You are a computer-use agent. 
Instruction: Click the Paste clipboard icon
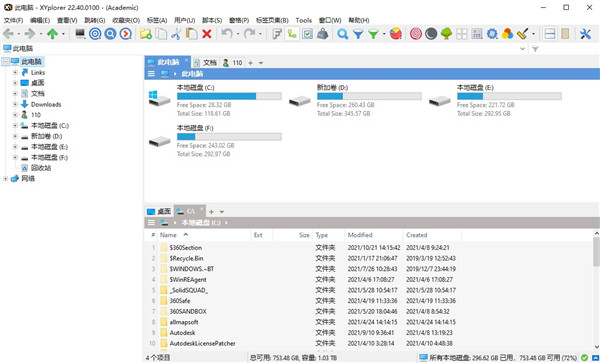coord(191,34)
